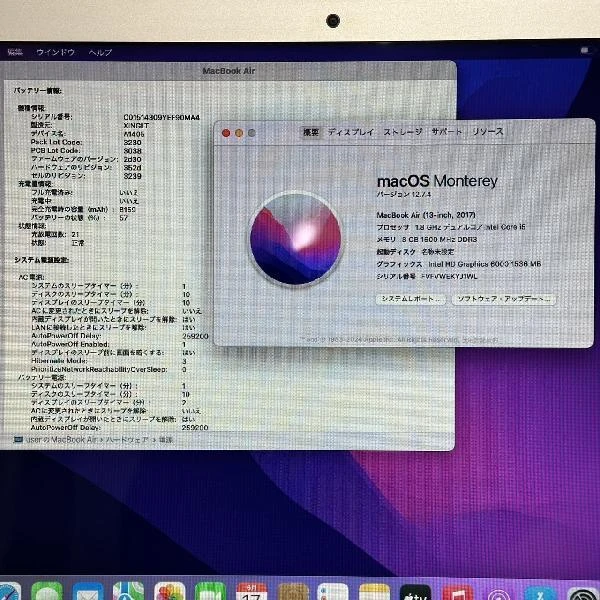Open Podcasts from the Dock

pos(499,593)
